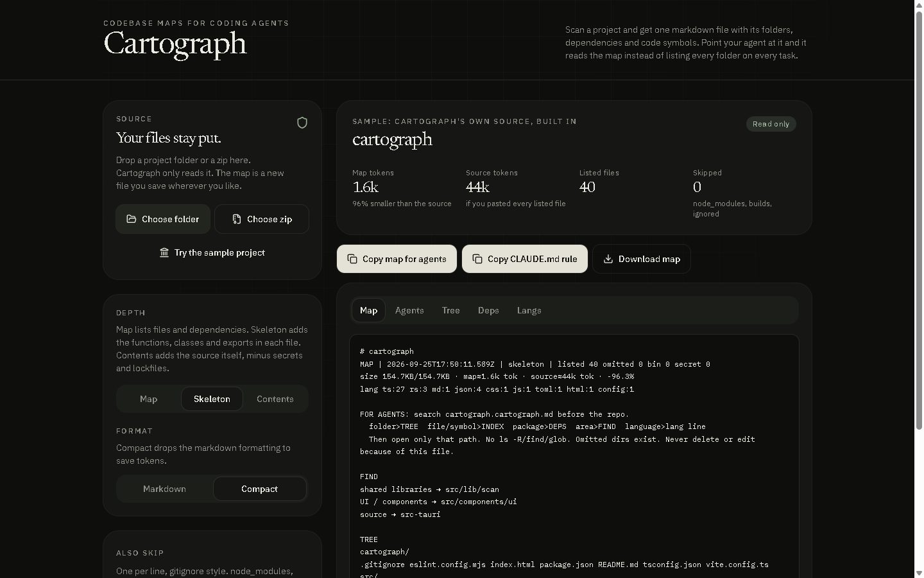Click the '# cartograph' line in map output
Image resolution: width=924 pixels, height=578 pixels.
[387, 351]
